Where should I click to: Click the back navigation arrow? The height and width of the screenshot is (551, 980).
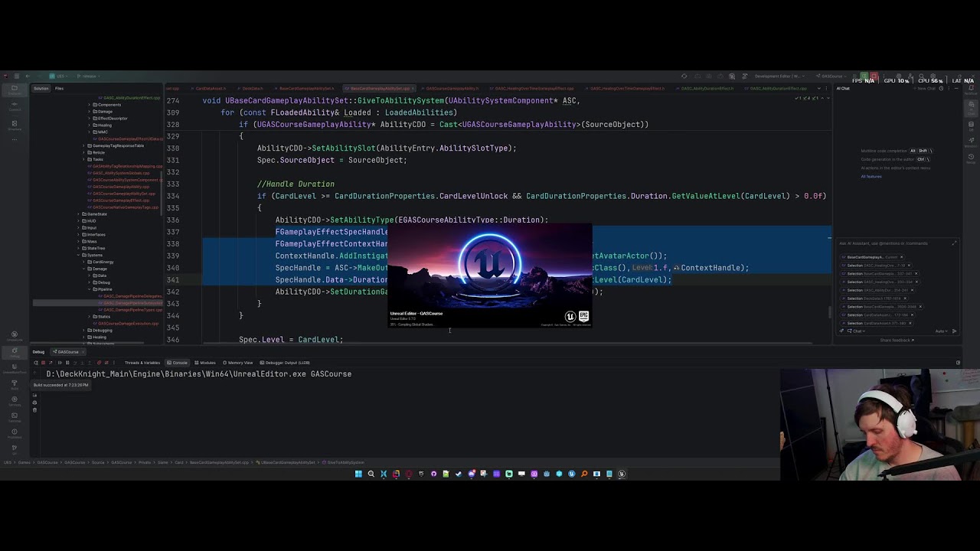point(28,76)
